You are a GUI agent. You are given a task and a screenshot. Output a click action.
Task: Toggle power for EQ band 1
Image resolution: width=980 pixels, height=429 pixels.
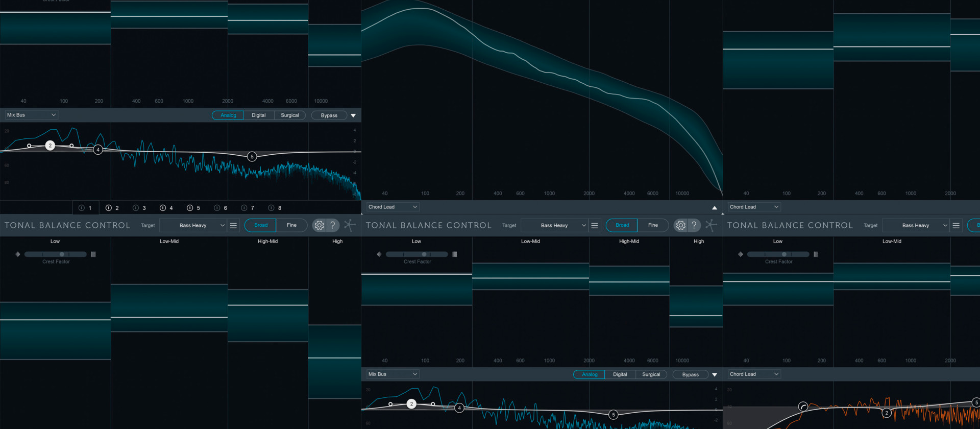(82, 208)
